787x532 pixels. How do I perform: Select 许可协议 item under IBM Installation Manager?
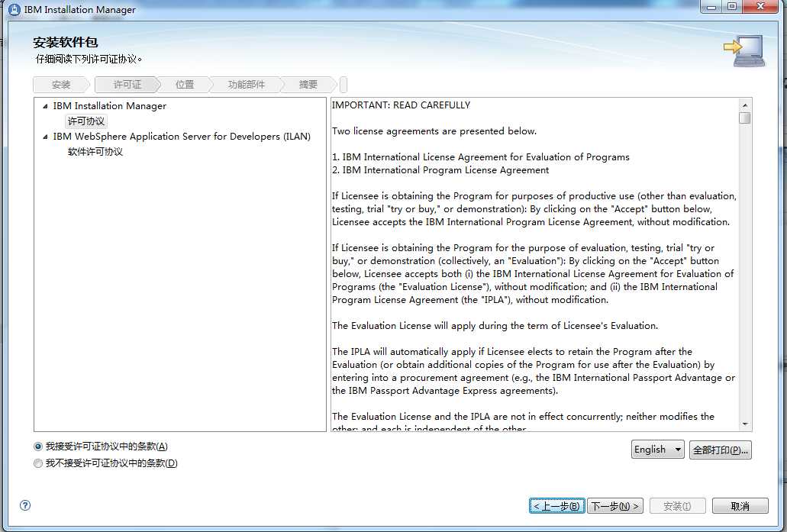click(85, 121)
